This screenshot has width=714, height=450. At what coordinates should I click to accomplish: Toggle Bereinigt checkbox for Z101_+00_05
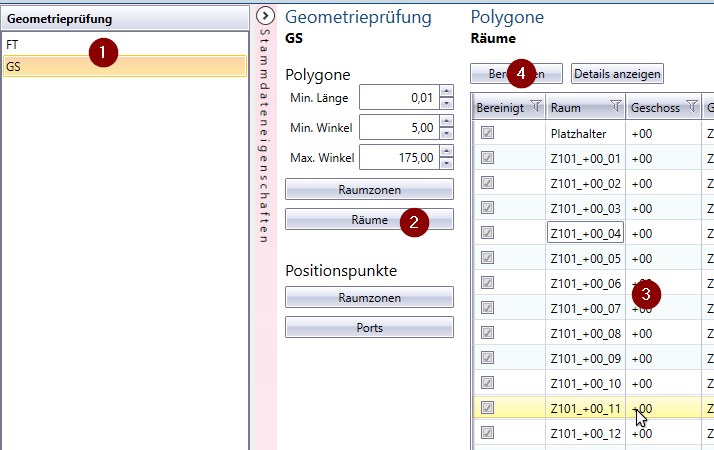[x=488, y=257]
